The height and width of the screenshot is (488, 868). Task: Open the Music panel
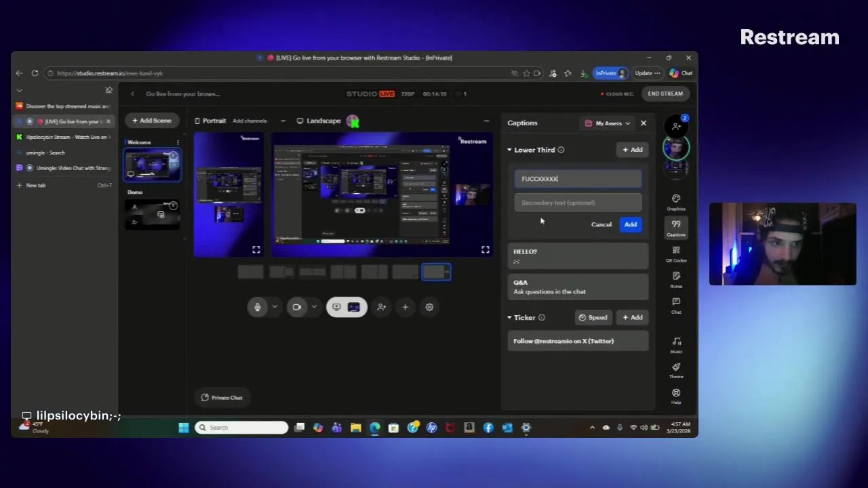[676, 344]
